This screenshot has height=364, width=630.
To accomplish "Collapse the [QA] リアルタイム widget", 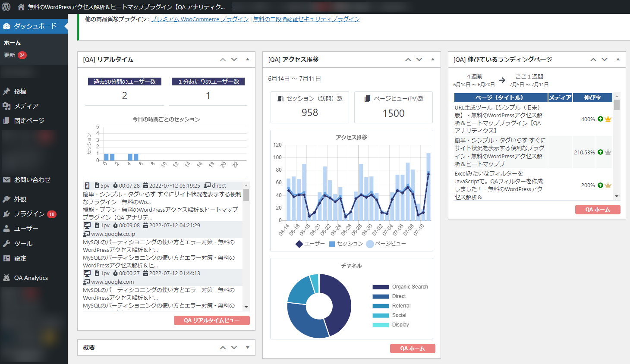I will click(247, 60).
